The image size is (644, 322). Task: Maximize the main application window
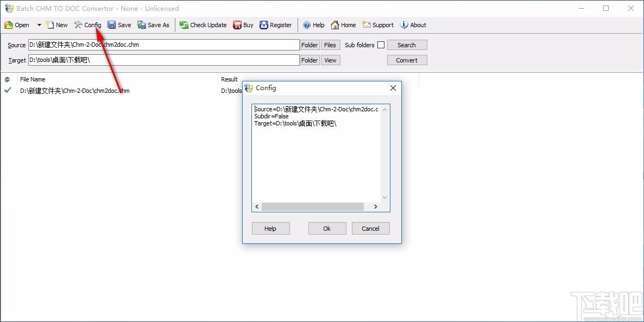pyautogui.click(x=606, y=8)
